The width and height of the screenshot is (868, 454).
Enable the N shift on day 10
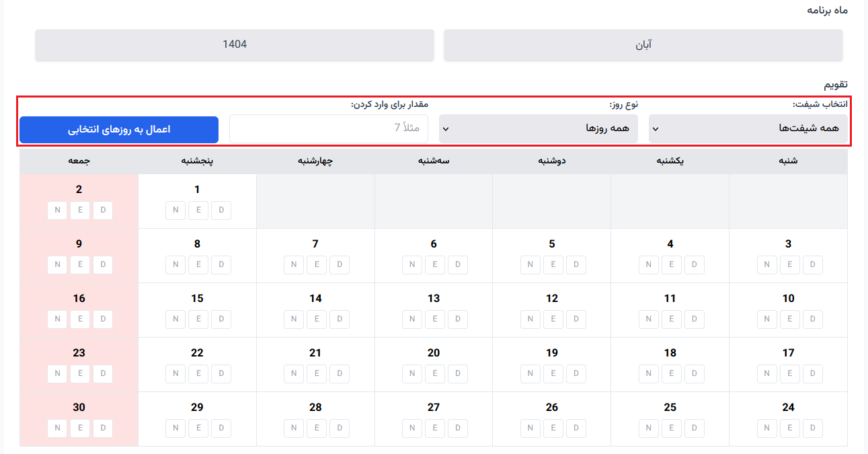[x=767, y=319]
